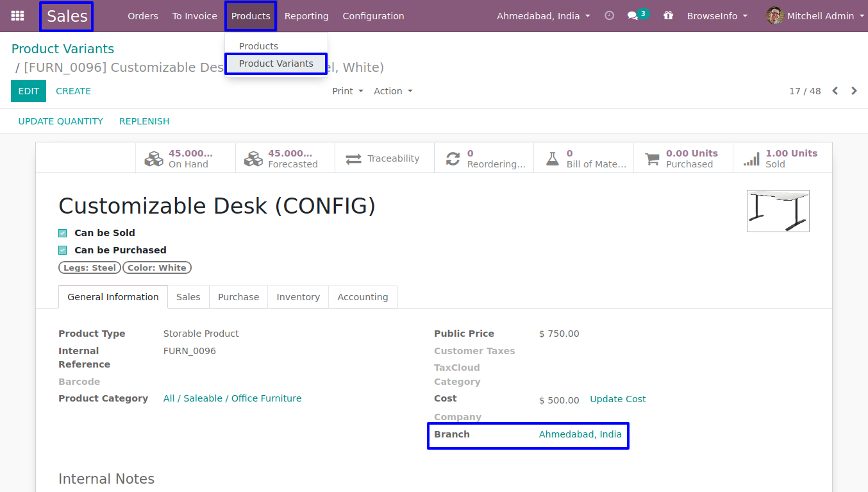Open Reordering rules refresh icon

click(453, 158)
